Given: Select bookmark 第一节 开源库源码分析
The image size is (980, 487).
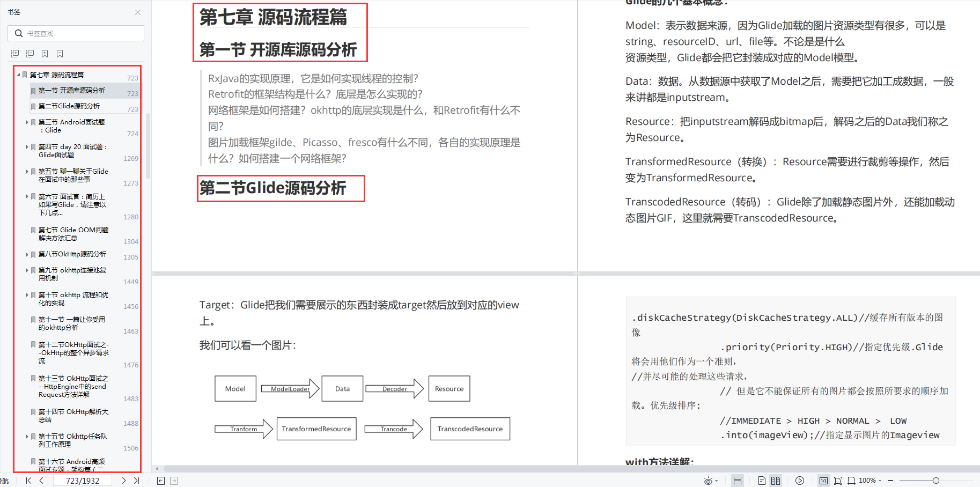Looking at the screenshot, I should tap(72, 90).
